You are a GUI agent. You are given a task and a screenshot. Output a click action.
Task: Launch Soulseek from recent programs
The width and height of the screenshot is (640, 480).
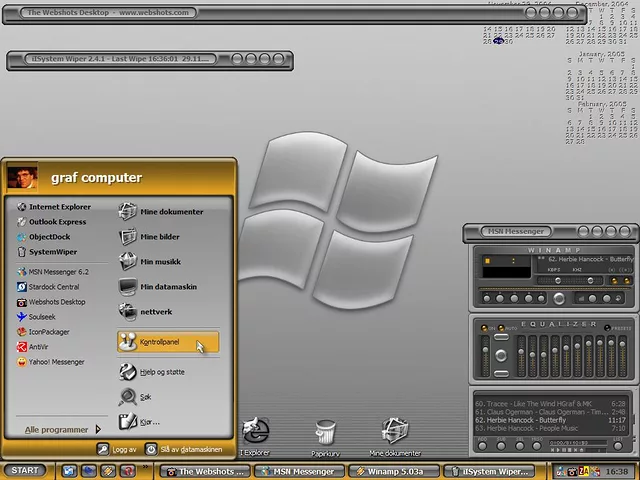click(x=36, y=317)
